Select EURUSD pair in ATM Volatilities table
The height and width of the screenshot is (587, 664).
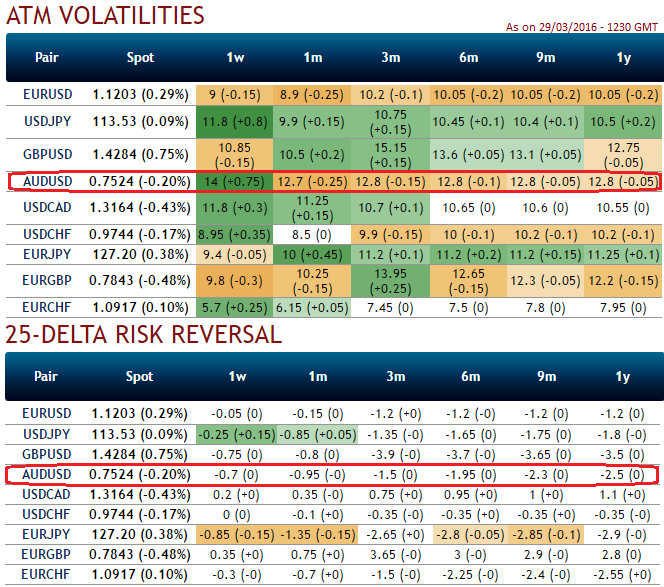pyautogui.click(x=47, y=94)
